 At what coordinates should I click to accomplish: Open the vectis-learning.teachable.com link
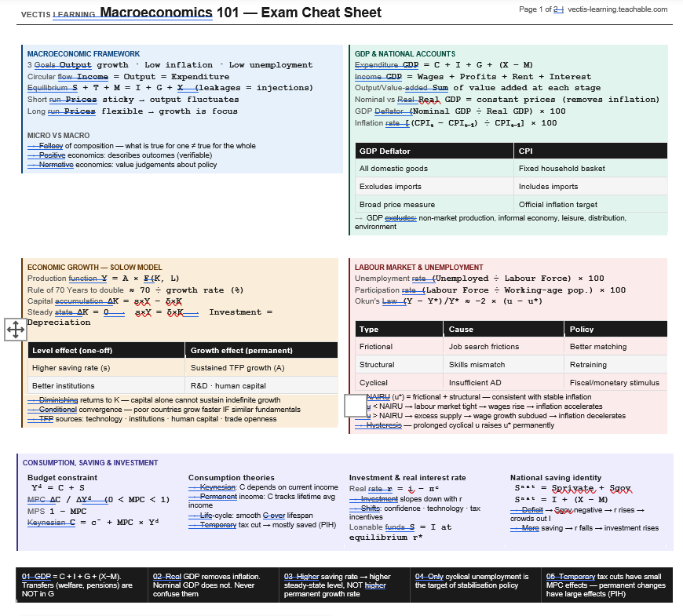pos(617,9)
